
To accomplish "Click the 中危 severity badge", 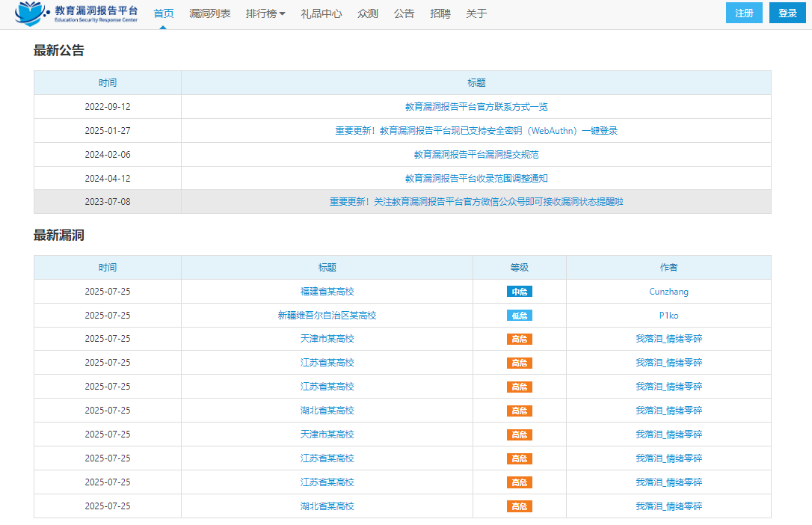I will (520, 292).
